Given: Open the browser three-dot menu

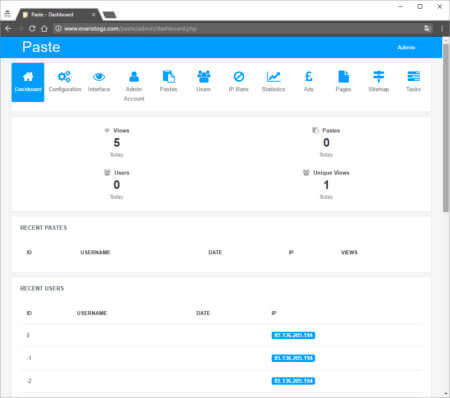Looking at the screenshot, I should [x=442, y=29].
